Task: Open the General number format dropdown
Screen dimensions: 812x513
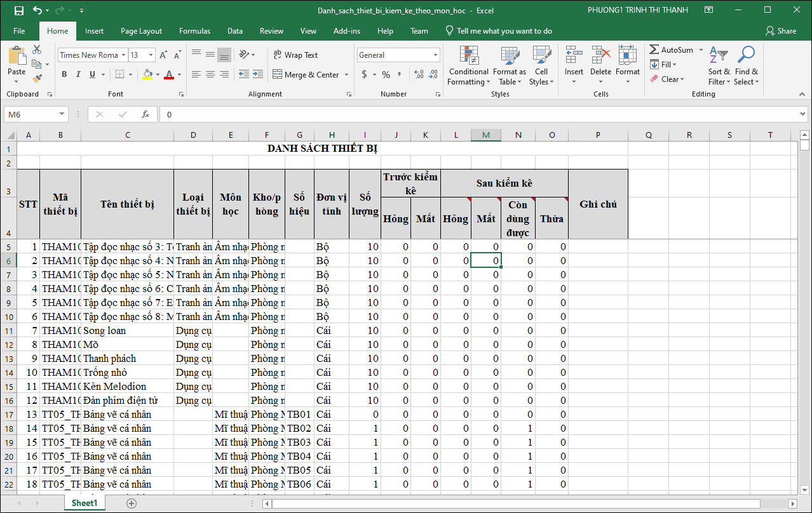Action: (x=435, y=55)
